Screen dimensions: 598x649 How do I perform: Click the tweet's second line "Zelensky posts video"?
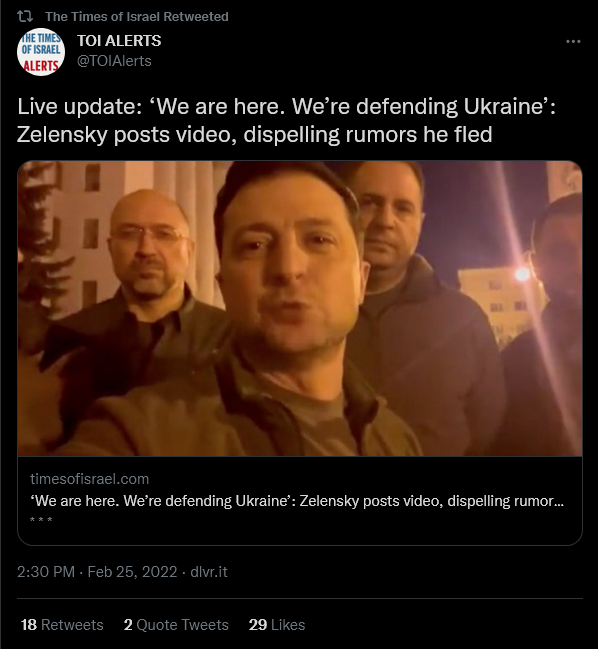(255, 135)
